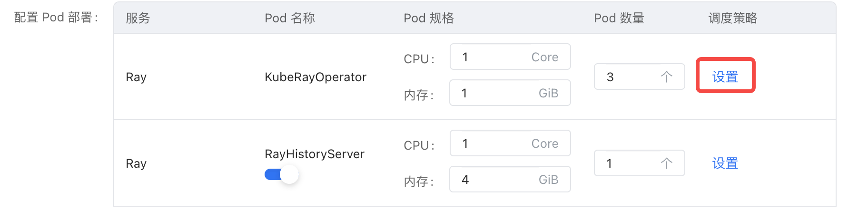Click the GiB unit suffix in RayHistoryServer memory

coord(548,180)
